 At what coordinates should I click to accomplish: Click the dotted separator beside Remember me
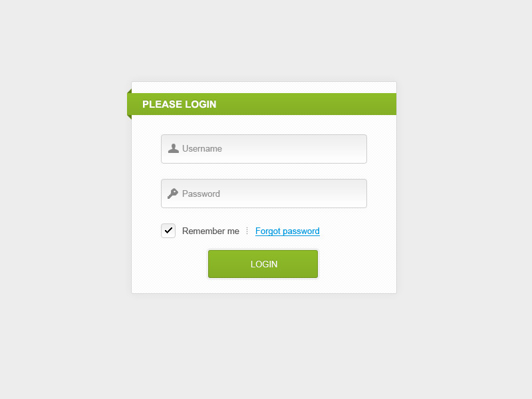click(247, 231)
